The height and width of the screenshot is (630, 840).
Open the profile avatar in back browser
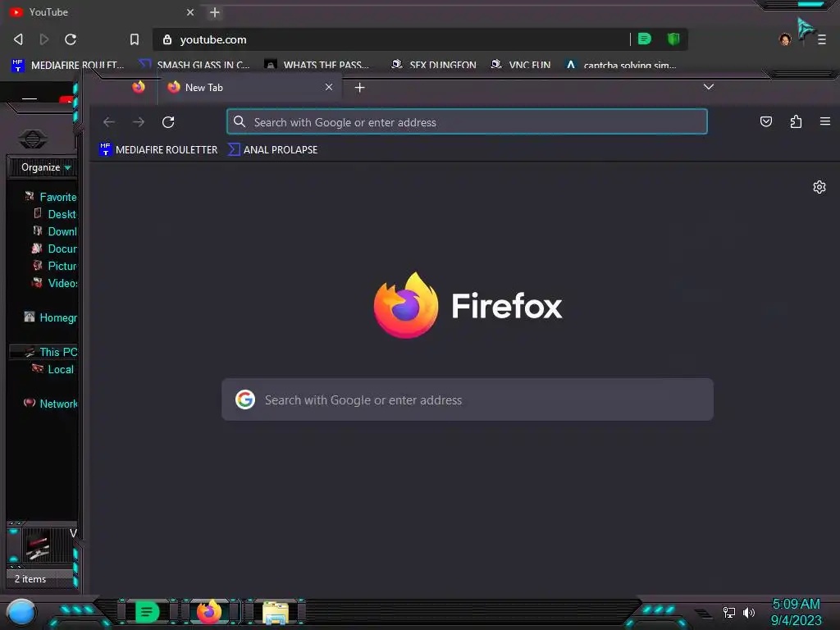tap(785, 39)
